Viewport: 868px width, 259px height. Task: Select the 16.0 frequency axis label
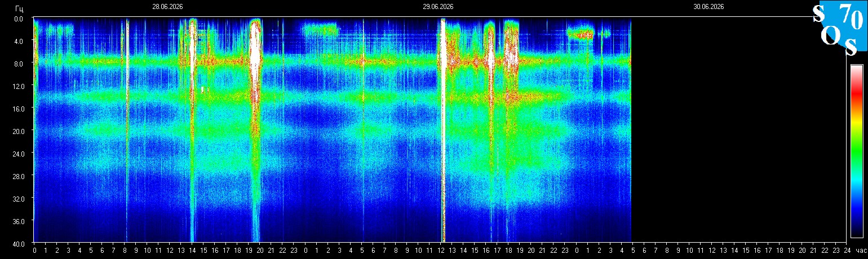tap(17, 109)
